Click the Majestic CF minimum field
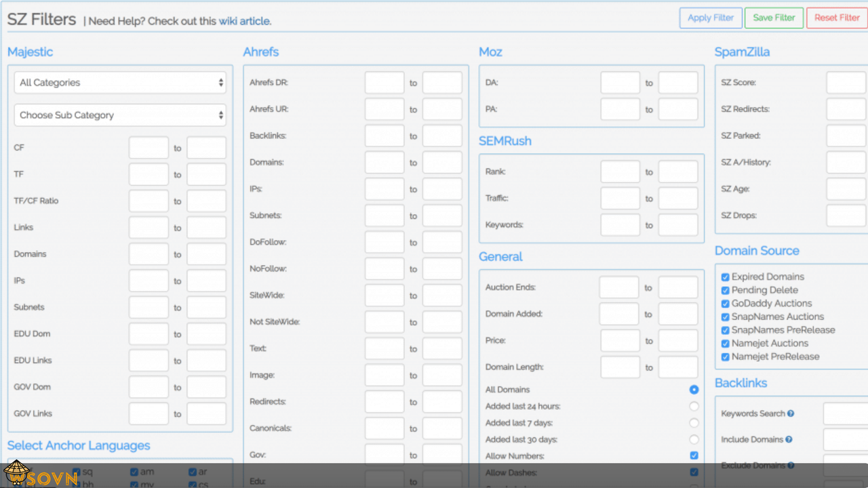Image resolution: width=868 pixels, height=488 pixels. click(149, 148)
